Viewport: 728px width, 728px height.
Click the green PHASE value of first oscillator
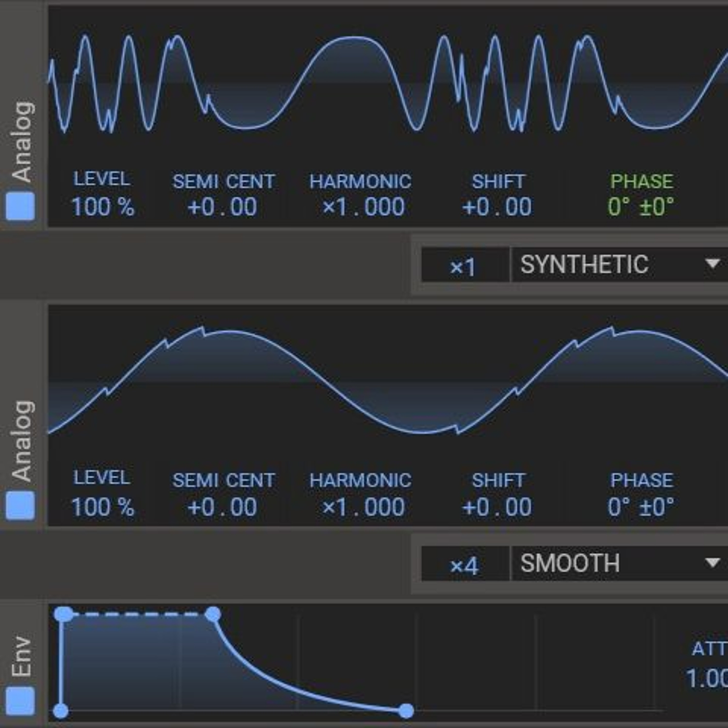(641, 207)
